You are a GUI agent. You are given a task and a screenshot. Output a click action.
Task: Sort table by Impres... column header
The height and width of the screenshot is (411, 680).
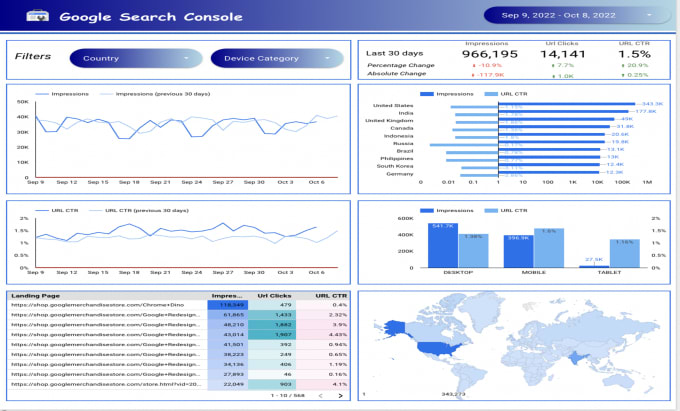(x=227, y=296)
